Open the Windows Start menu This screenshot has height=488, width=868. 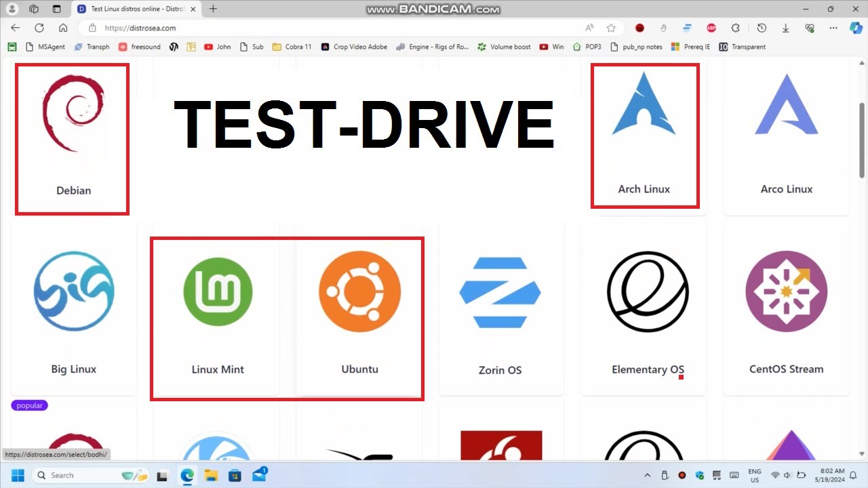click(x=18, y=475)
